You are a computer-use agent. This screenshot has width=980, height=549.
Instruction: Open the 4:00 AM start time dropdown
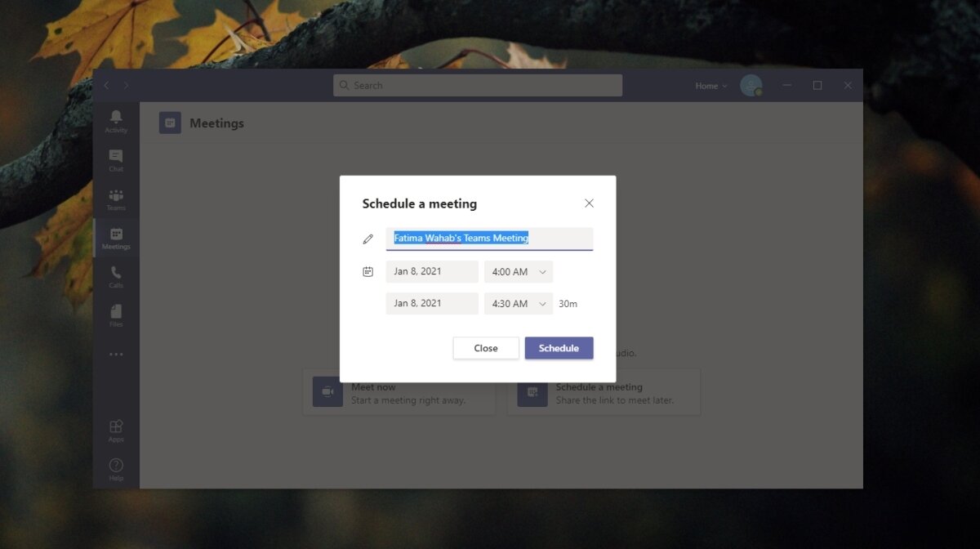(519, 271)
